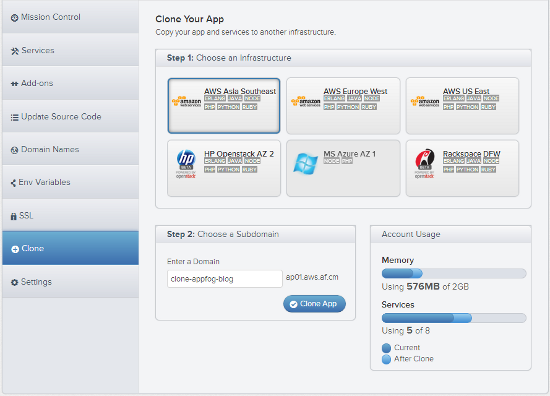This screenshot has width=550, height=396.
Task: Click the Update Source Code list icon
Action: [x=14, y=118]
